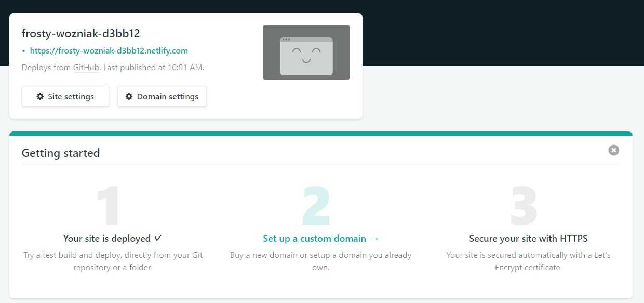Click the gear icon in Site settings
Screen dimensions: 644x303
pyautogui.click(x=40, y=96)
